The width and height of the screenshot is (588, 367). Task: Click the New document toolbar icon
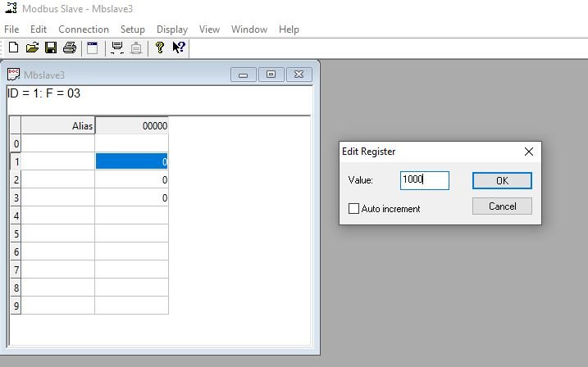coord(13,48)
